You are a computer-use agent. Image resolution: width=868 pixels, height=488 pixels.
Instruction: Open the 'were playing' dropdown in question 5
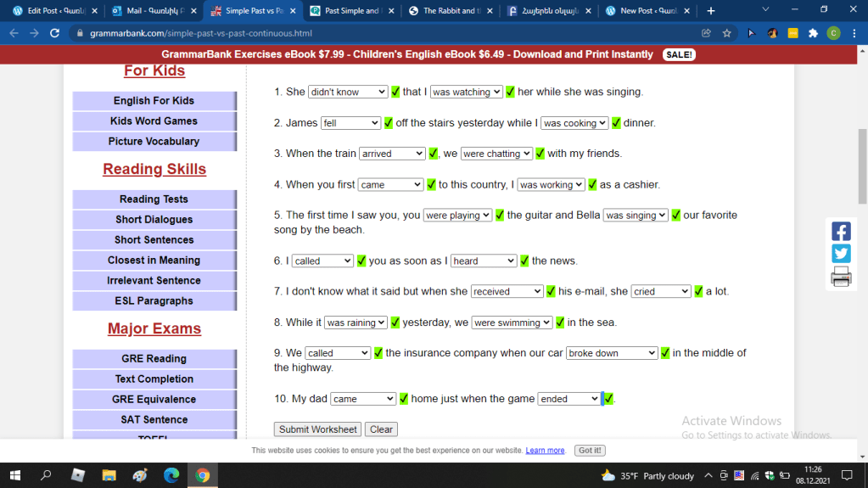coord(457,216)
